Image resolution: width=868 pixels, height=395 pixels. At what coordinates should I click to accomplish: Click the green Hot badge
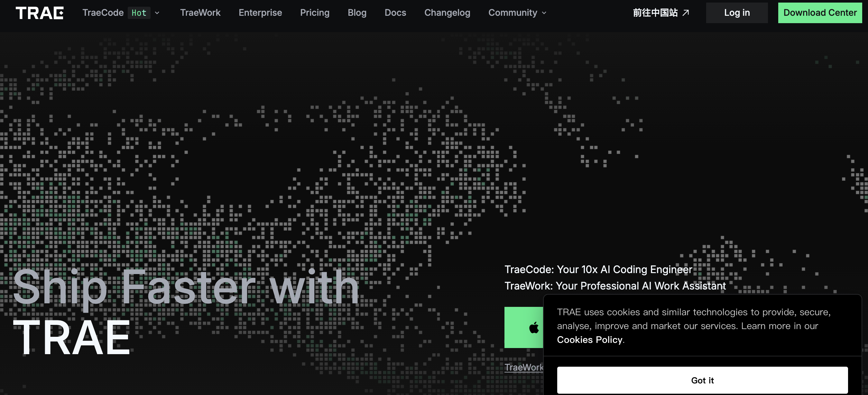pos(139,13)
